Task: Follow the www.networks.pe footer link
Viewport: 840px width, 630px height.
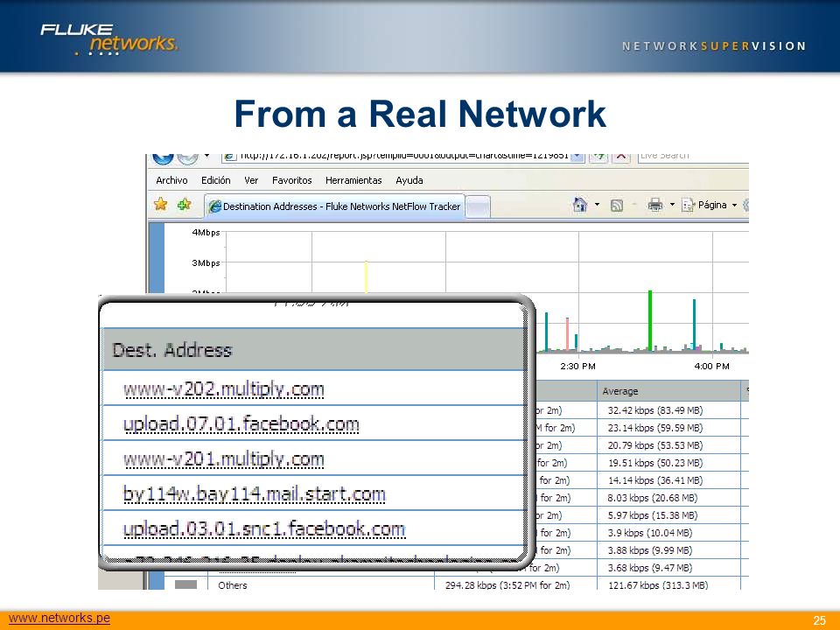Action: [x=59, y=618]
